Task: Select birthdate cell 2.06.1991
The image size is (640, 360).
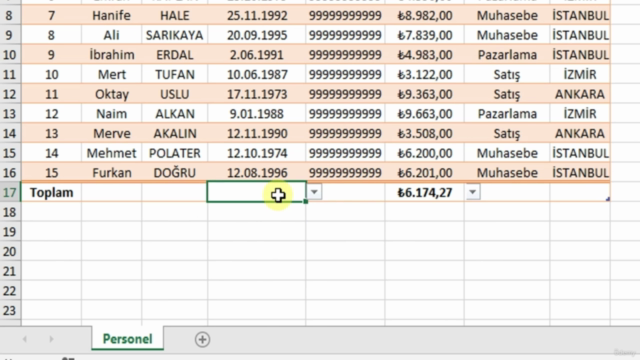Action: pyautogui.click(x=256, y=55)
